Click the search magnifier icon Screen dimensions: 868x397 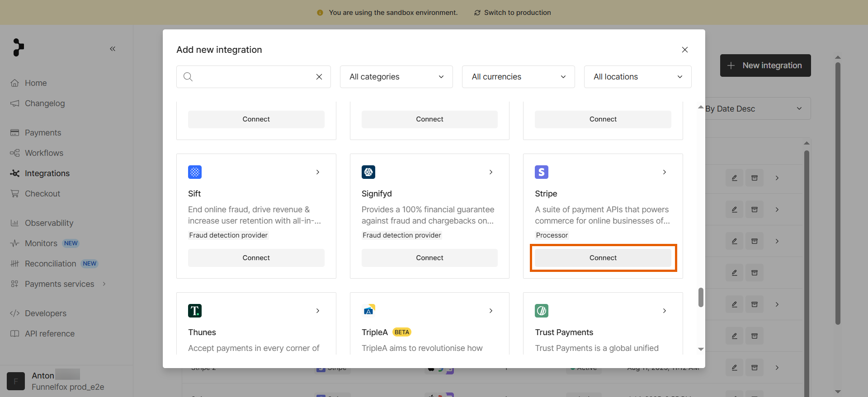coord(188,77)
